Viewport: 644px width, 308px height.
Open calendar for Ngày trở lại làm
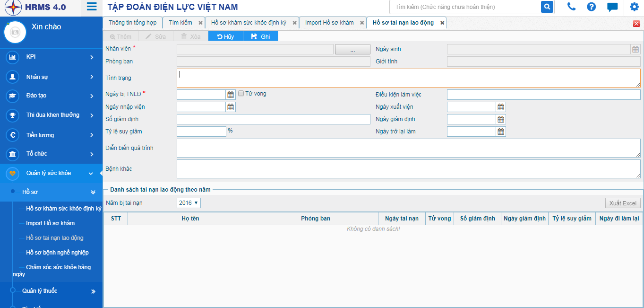click(501, 132)
